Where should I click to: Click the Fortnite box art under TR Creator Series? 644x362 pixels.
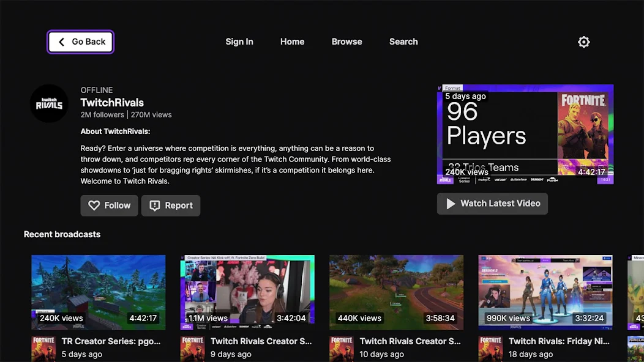click(x=43, y=348)
